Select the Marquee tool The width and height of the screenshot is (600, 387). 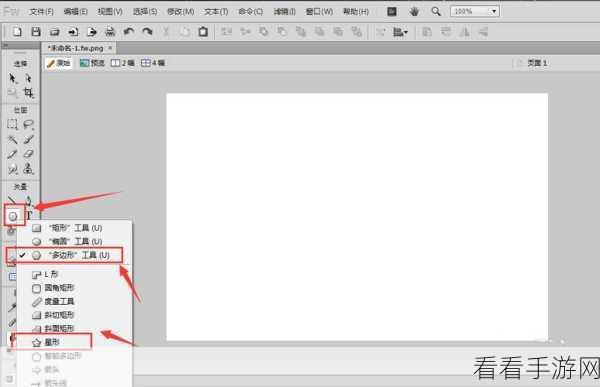pos(13,124)
